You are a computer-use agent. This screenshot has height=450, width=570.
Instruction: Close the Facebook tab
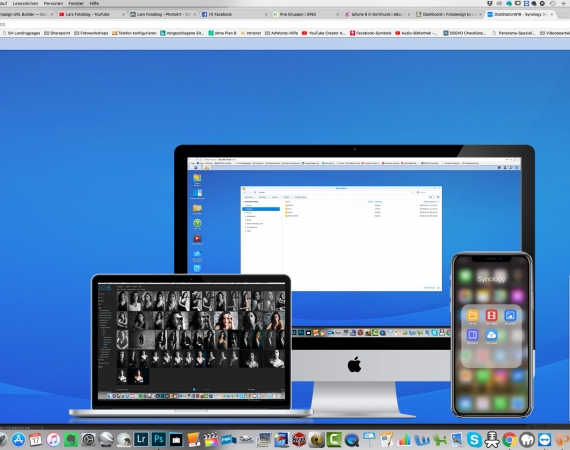coord(266,14)
